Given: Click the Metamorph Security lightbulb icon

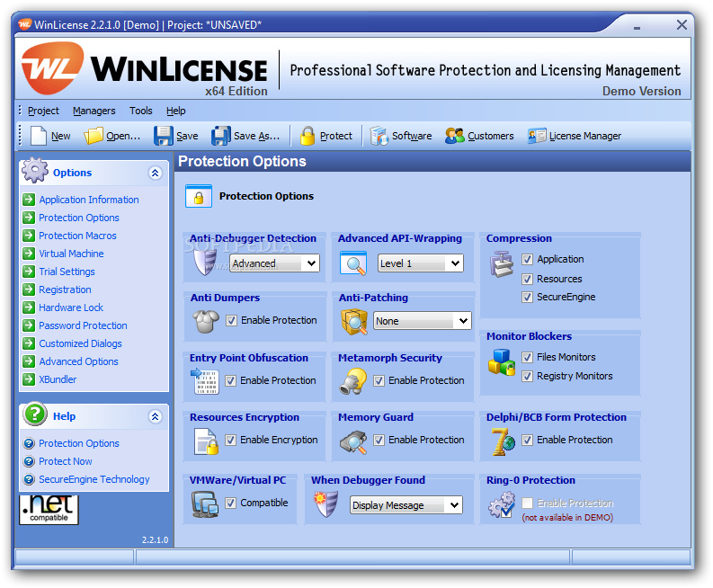Looking at the screenshot, I should [352, 381].
